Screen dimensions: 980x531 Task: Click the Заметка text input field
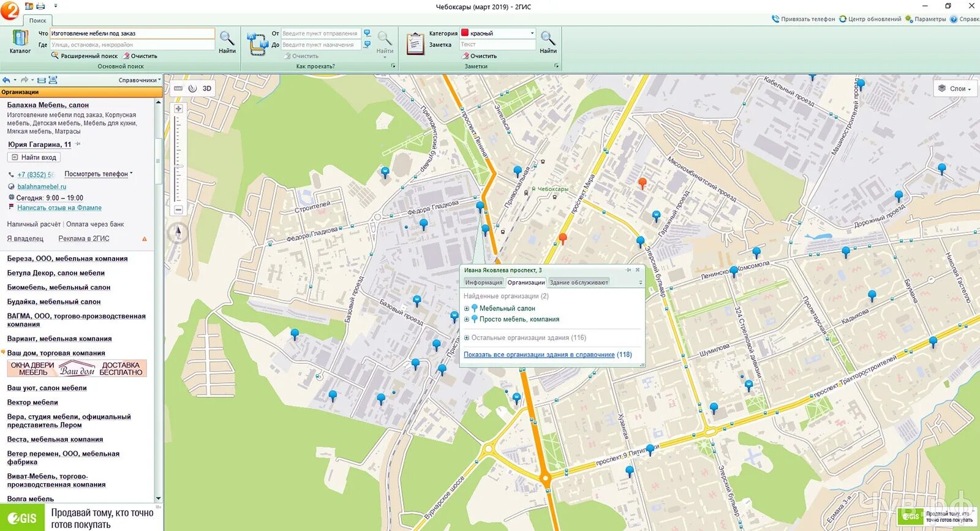tap(497, 45)
